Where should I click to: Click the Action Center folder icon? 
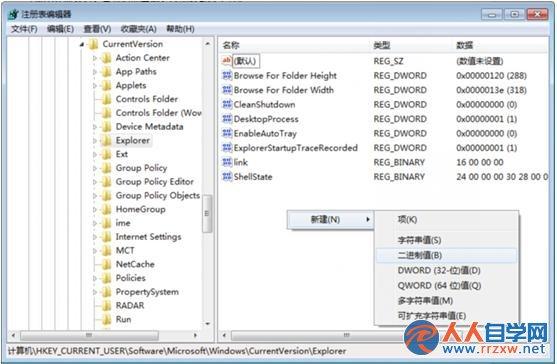pos(107,58)
